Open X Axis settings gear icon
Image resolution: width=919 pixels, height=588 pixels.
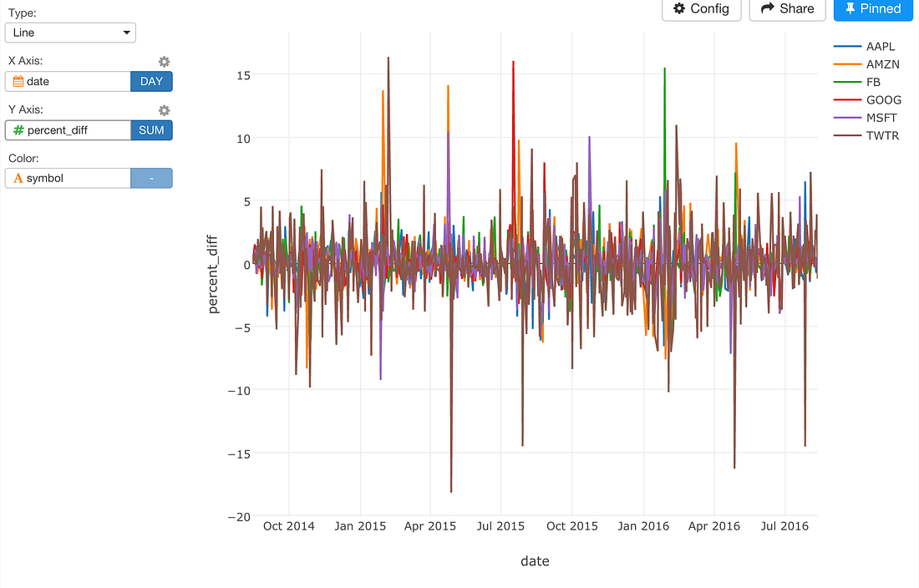pos(164,61)
